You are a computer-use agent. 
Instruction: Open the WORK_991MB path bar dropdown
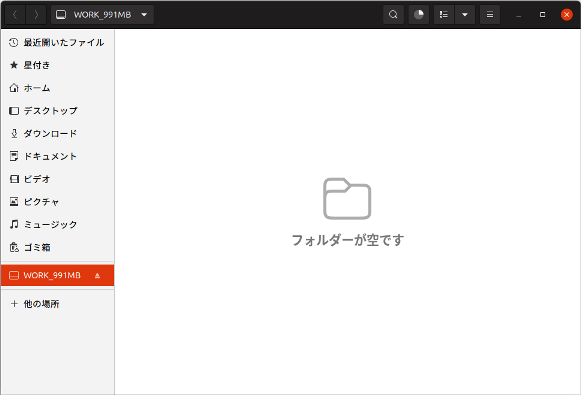[102, 15]
